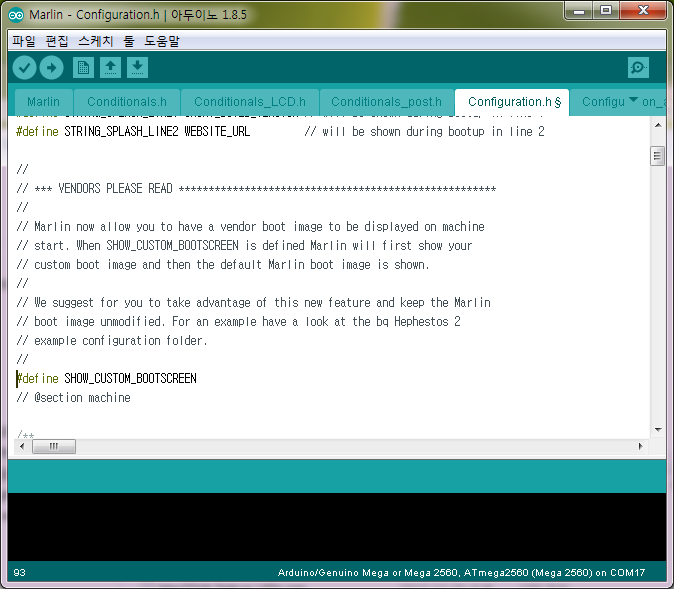Minimize the Arduino IDE window
The height and width of the screenshot is (589, 674).
coord(579,10)
